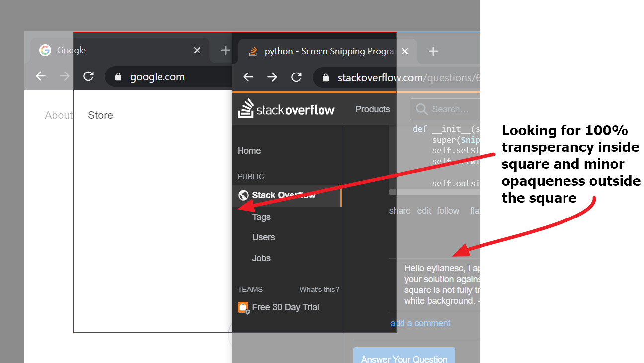Close the Stack Overflow question tab
Image resolution: width=644 pixels, height=363 pixels.
tap(405, 51)
